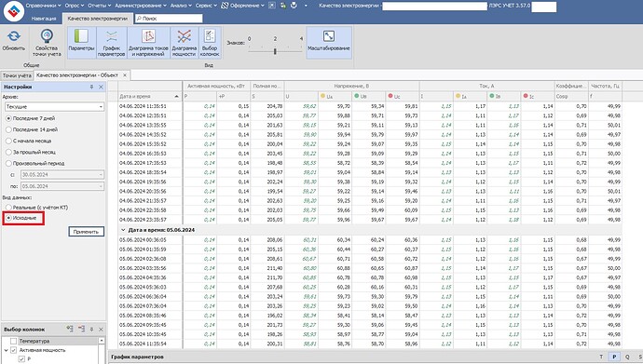Switch to the Точки учёта tab
Image resolution: width=643 pixels, height=364 pixels.
click(x=17, y=75)
